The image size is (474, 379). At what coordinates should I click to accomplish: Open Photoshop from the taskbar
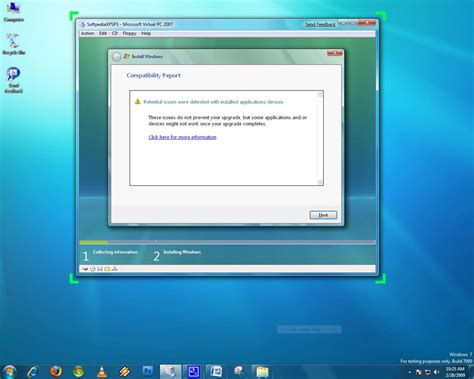tap(148, 371)
